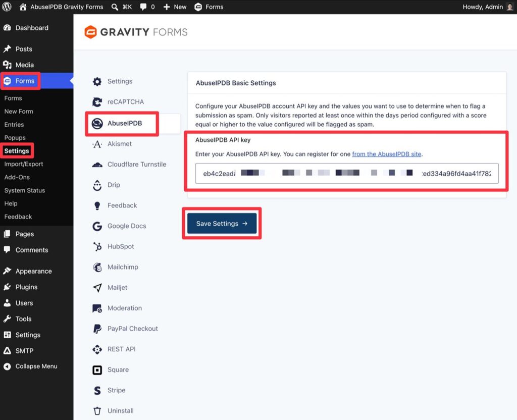Open comments bubble icon in admin bar
Screen dimensions: 517x420
pos(143,7)
